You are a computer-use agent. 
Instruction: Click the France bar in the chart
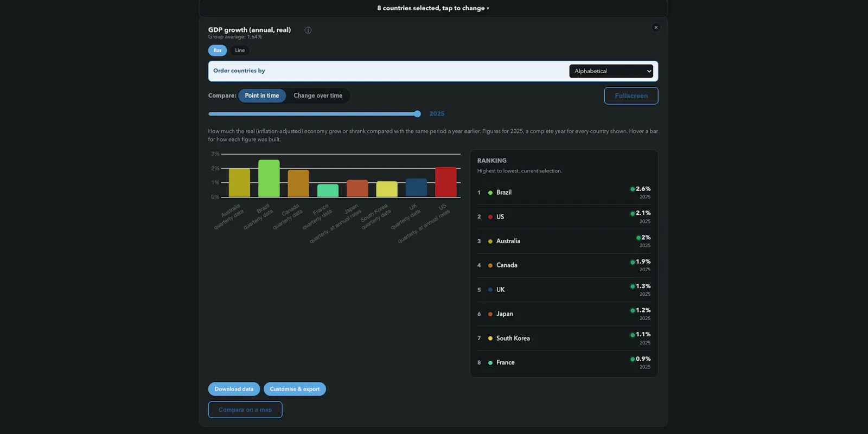click(x=328, y=190)
